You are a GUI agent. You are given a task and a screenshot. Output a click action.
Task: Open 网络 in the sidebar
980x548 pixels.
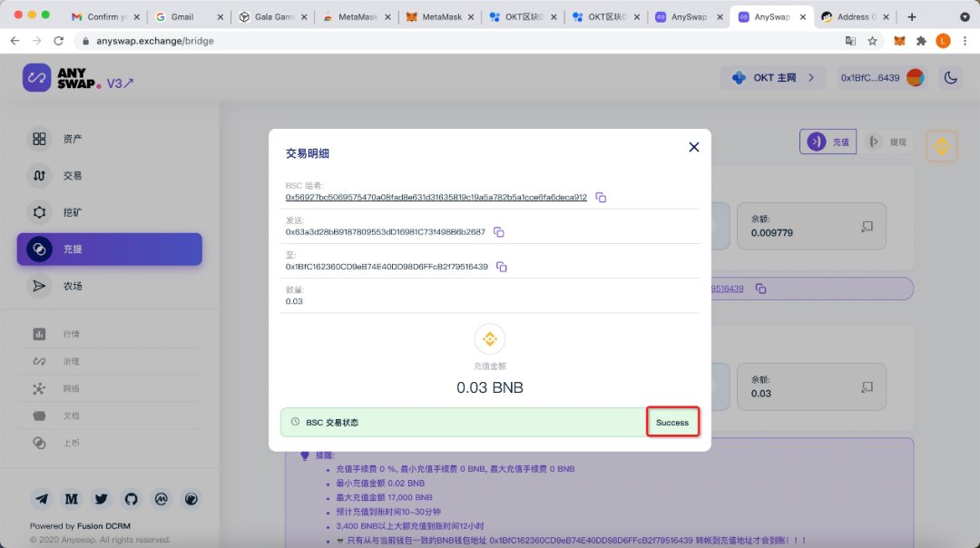click(x=110, y=388)
